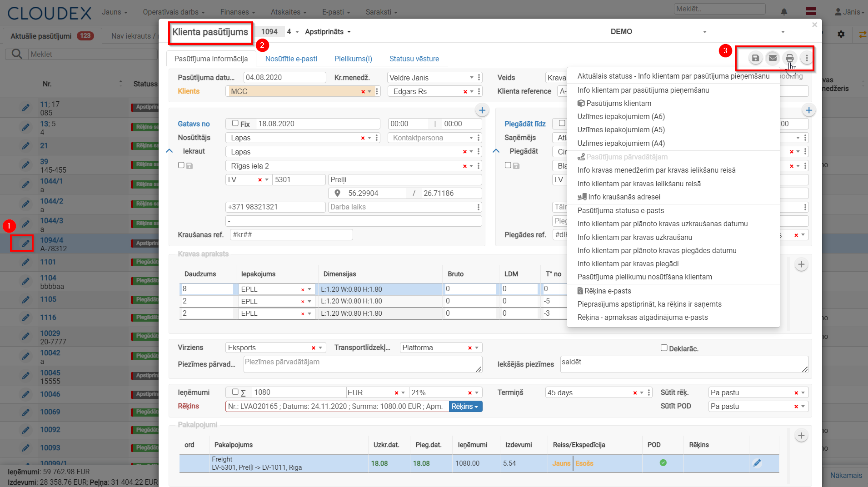Click the search magnifier icon in order list
The height and width of the screenshot is (487, 868).
17,54
